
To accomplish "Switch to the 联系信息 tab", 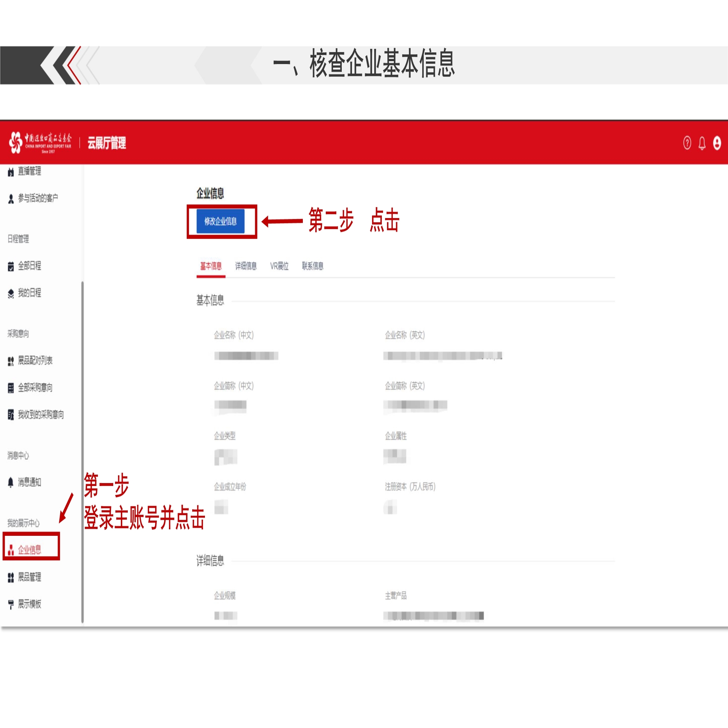I will click(x=313, y=266).
